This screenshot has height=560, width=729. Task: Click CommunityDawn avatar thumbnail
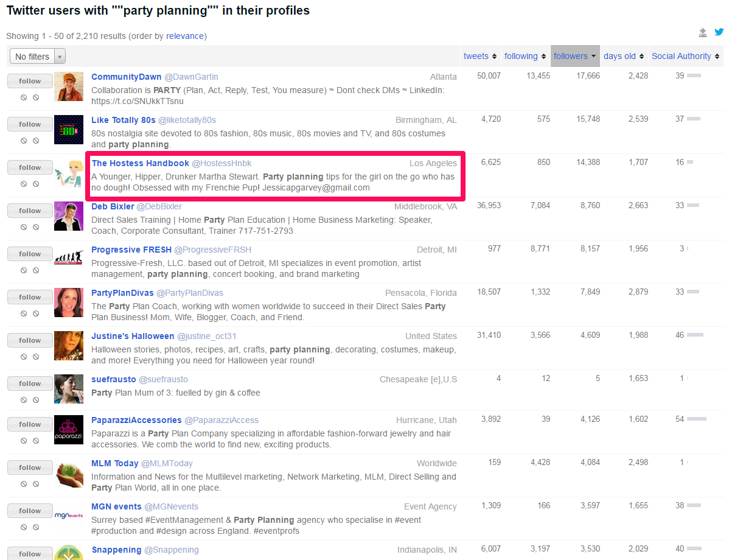(x=69, y=86)
